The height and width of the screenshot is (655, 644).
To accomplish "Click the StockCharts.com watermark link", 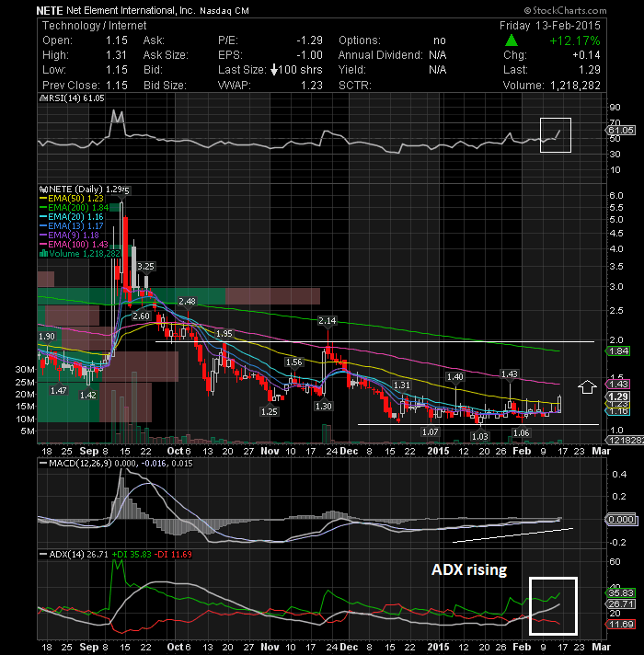I will pos(565,10).
